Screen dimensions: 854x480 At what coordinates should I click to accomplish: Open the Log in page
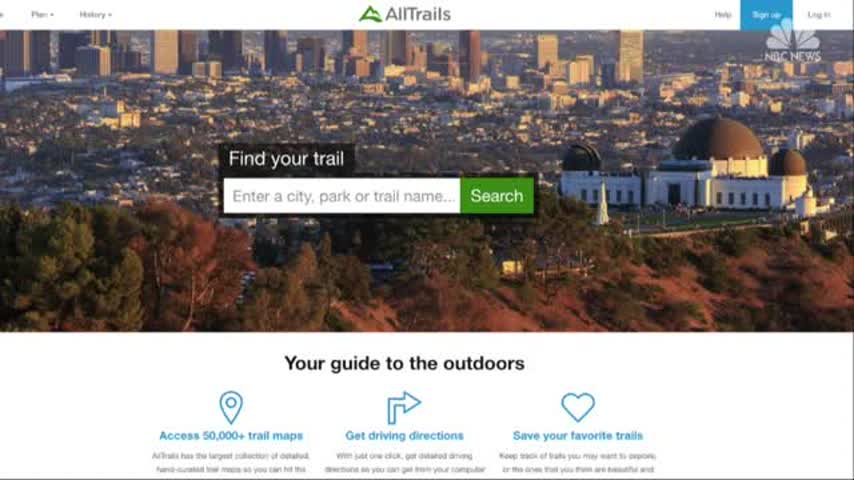click(819, 15)
